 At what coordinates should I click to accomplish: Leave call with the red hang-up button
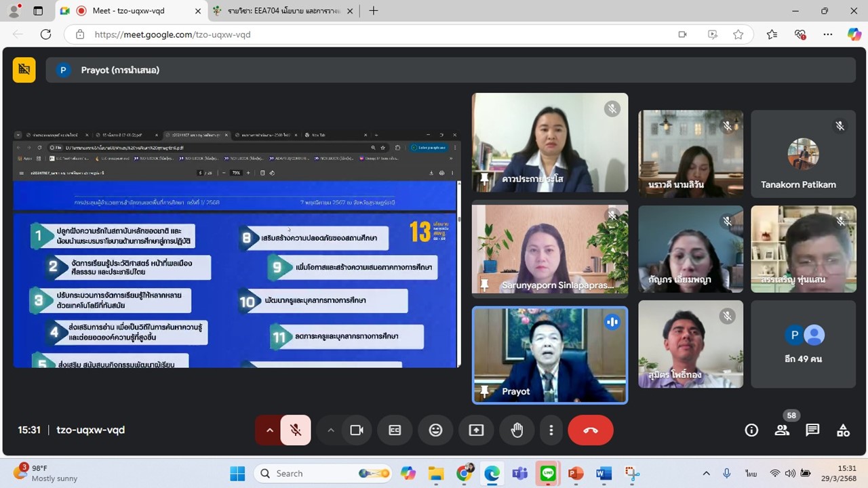pyautogui.click(x=591, y=430)
